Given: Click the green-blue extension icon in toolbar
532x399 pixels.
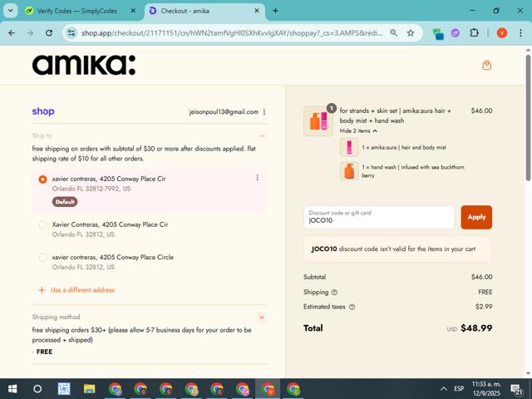Looking at the screenshot, I should tap(438, 33).
